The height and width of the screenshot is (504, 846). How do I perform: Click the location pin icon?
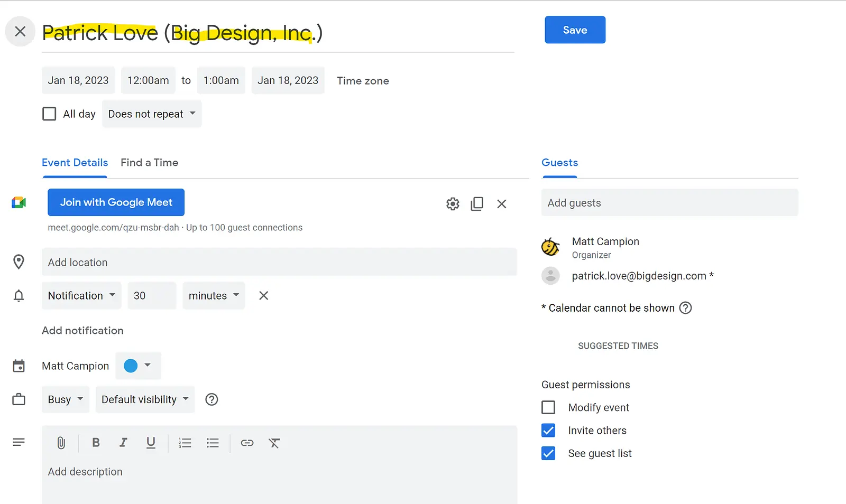pyautogui.click(x=19, y=262)
